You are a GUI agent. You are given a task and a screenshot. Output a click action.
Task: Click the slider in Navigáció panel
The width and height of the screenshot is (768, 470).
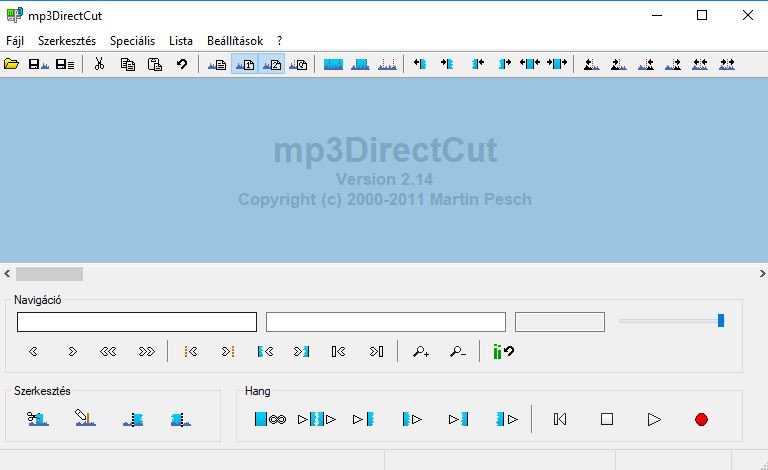[x=721, y=321]
